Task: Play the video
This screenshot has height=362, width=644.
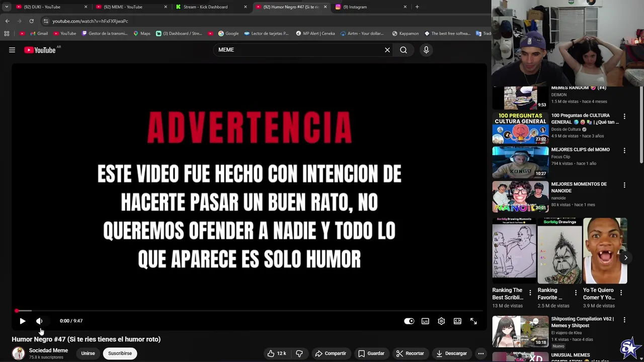Action: [x=23, y=321]
